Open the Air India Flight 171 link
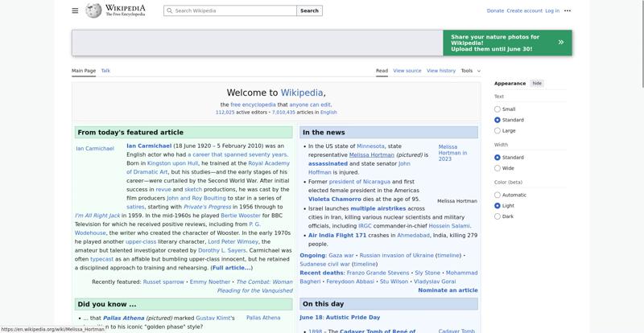The height and width of the screenshot is (333, 644). coord(337,236)
